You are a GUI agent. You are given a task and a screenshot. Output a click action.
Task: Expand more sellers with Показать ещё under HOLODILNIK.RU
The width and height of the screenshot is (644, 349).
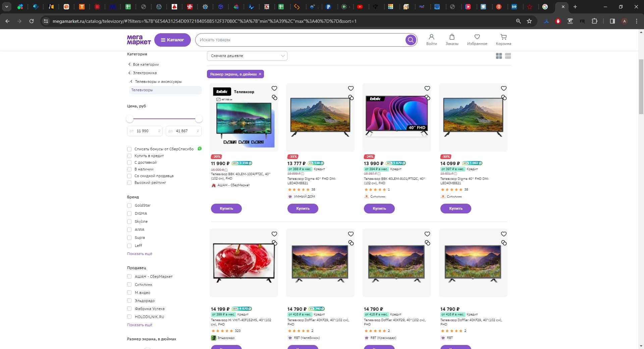[140, 325]
